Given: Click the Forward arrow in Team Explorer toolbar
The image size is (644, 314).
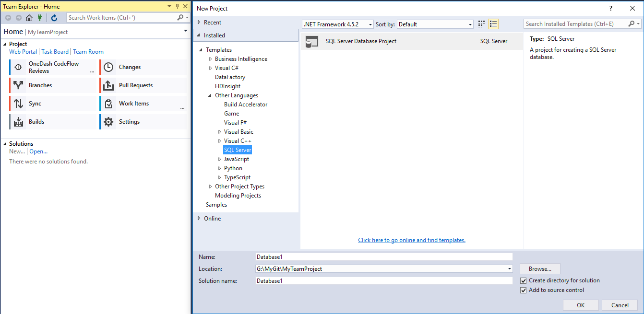Looking at the screenshot, I should 19,18.
